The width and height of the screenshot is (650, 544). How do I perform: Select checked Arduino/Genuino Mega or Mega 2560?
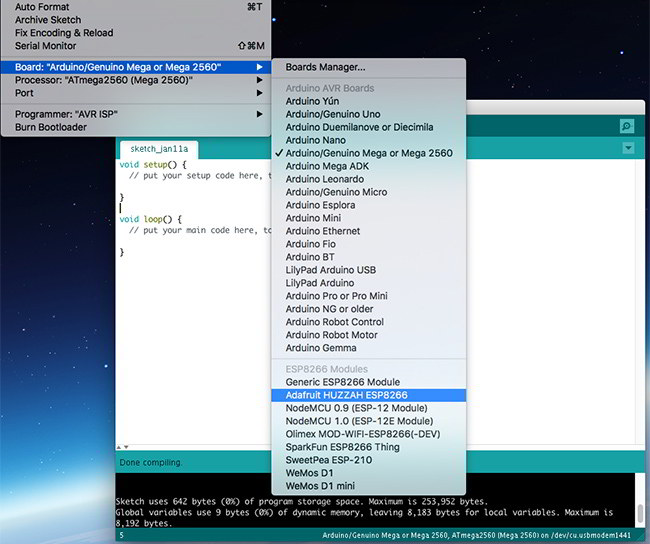click(369, 153)
